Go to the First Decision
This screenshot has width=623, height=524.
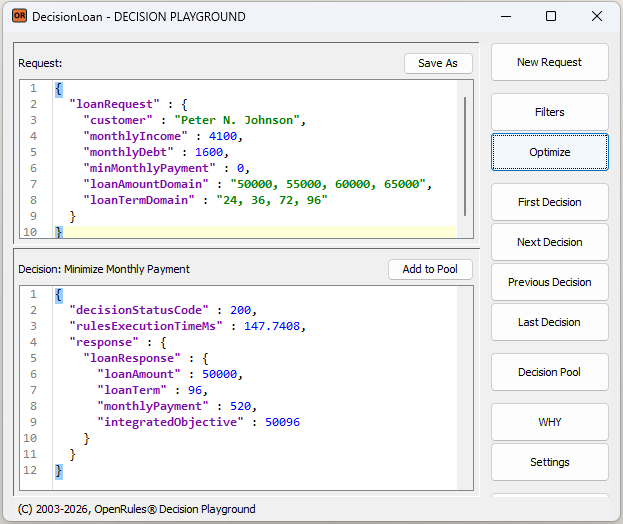549,202
